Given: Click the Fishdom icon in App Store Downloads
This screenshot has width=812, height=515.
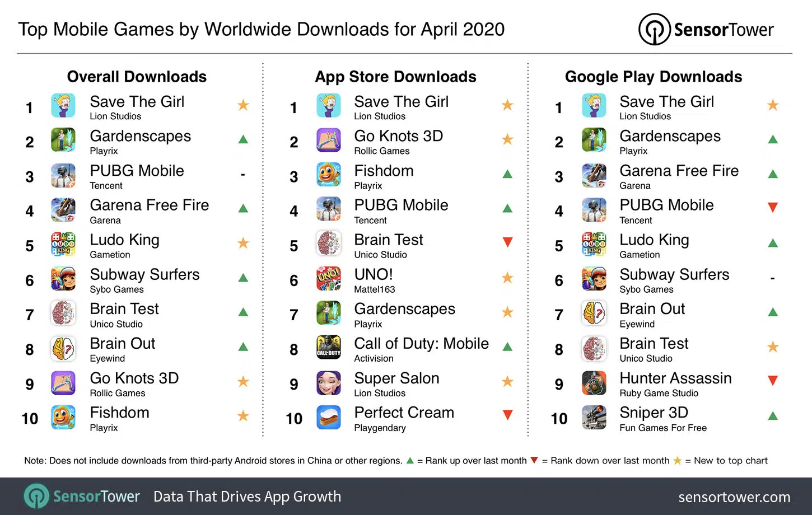Looking at the screenshot, I should point(329,175).
